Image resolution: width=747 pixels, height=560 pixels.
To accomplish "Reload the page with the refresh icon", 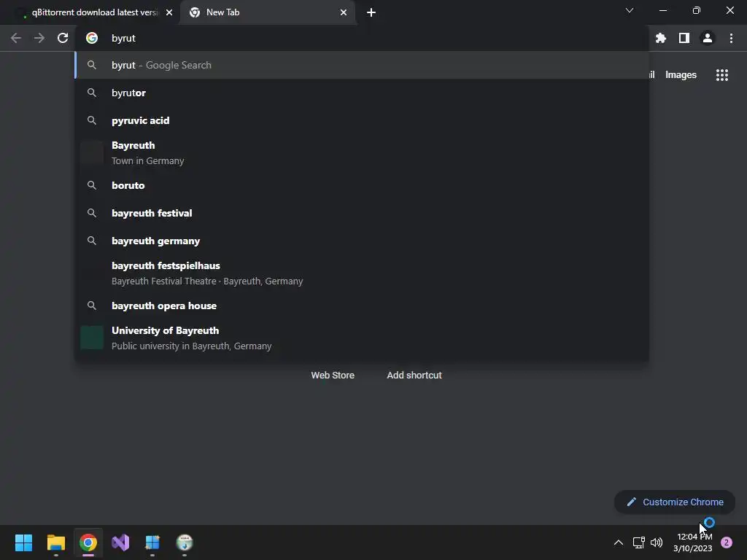I will (63, 38).
